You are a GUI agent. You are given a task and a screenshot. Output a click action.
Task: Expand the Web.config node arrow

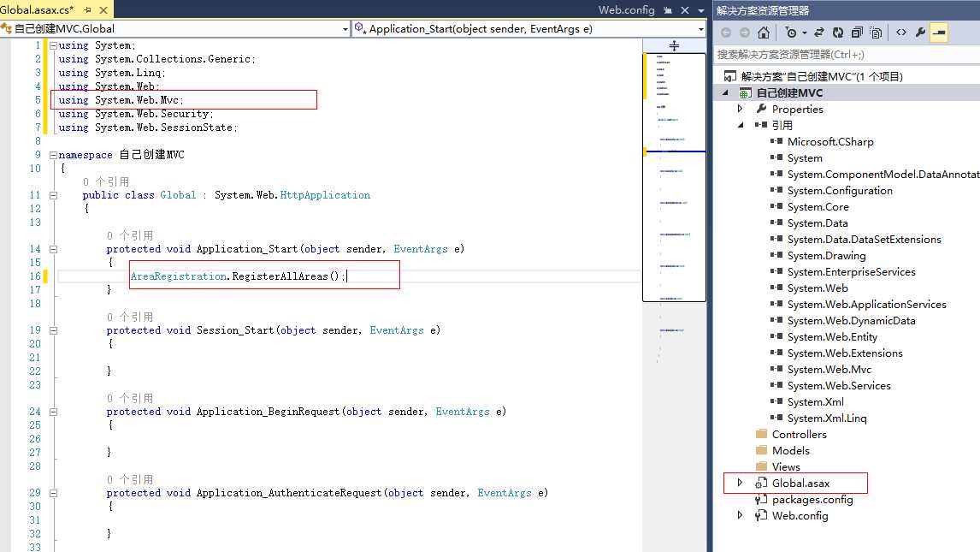tap(741, 515)
